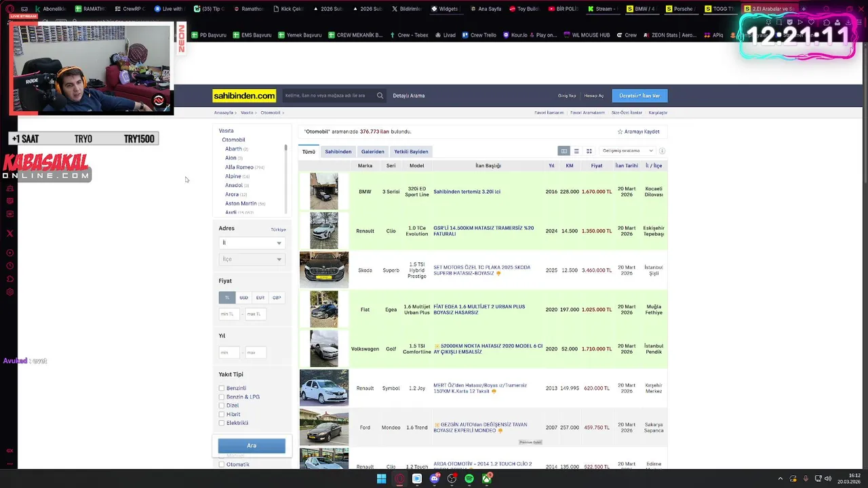868x488 pixels.
Task: Click the sahibinden.com logo
Action: (x=244, y=96)
